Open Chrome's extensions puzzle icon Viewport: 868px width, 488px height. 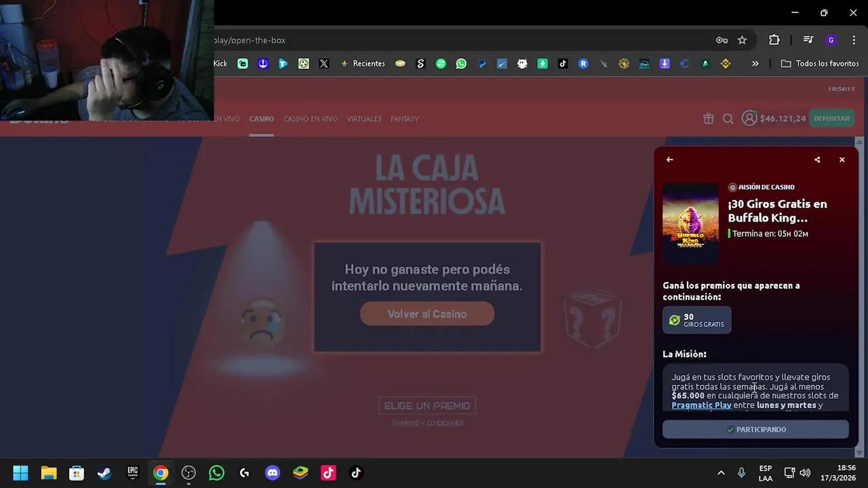tap(774, 40)
